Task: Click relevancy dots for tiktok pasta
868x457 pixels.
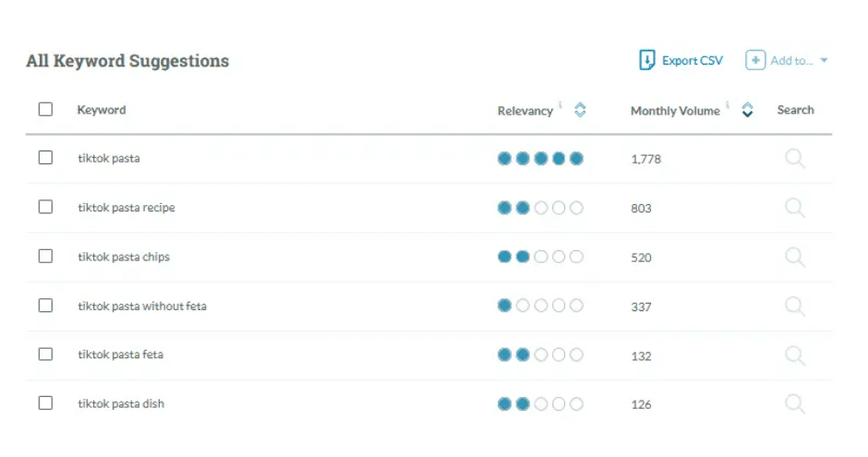Action: 540,159
